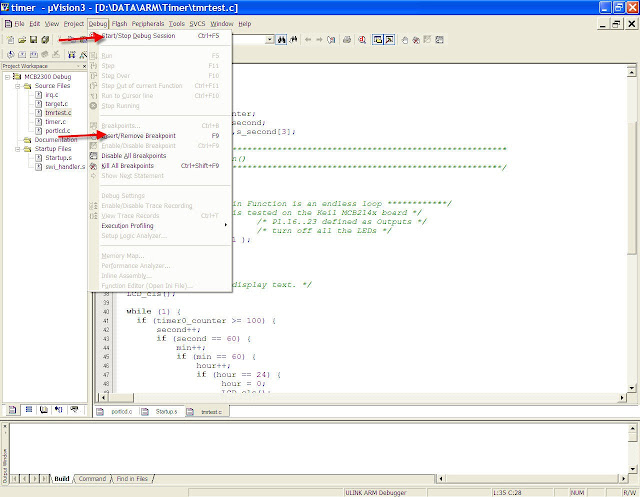
Task: Open the Books tab icon in Project Workspace
Action: pyautogui.click(x=44, y=410)
